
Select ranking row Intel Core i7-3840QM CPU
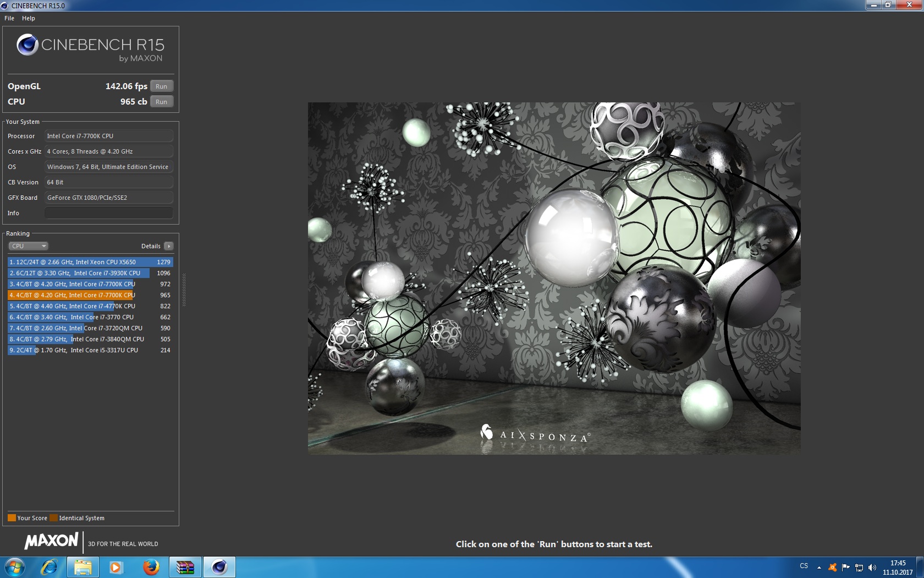pos(90,339)
